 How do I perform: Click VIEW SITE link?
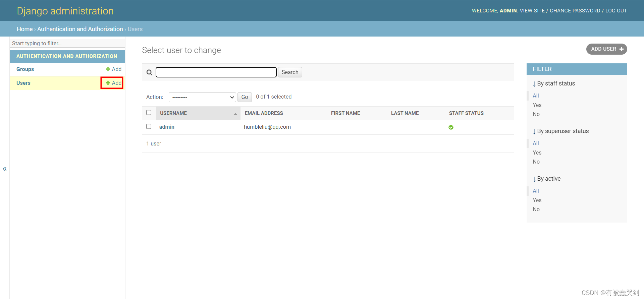532,11
